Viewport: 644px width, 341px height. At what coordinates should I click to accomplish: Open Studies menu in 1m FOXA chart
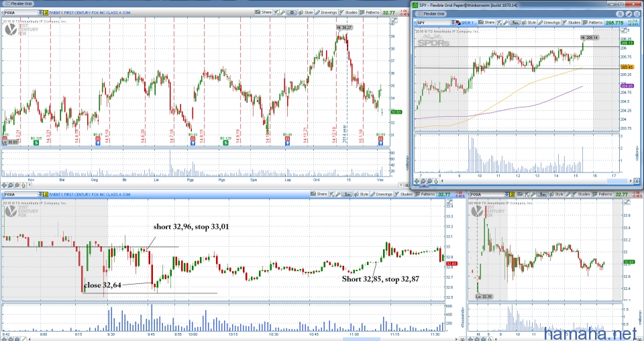pyautogui.click(x=404, y=194)
